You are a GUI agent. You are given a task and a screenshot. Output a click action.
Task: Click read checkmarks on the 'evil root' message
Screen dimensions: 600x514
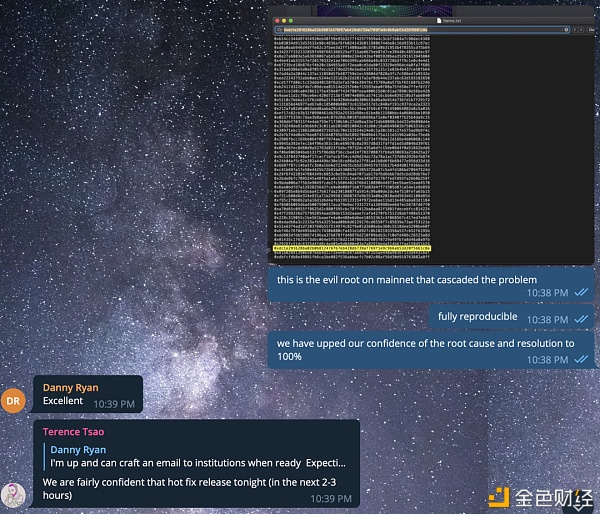[x=581, y=292]
